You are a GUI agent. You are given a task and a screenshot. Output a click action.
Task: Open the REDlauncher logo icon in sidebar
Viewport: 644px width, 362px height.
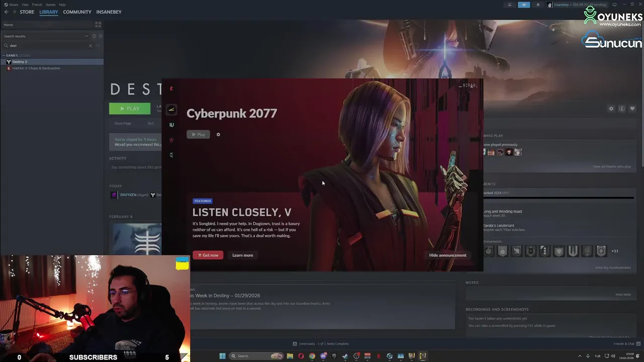pyautogui.click(x=171, y=88)
